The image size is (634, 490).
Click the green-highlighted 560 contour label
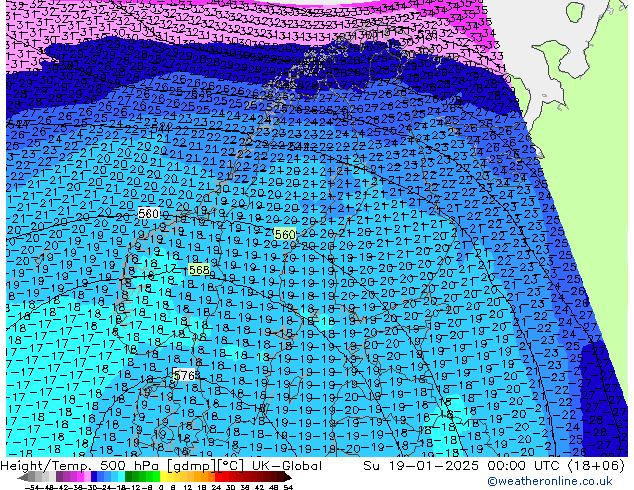pos(285,234)
